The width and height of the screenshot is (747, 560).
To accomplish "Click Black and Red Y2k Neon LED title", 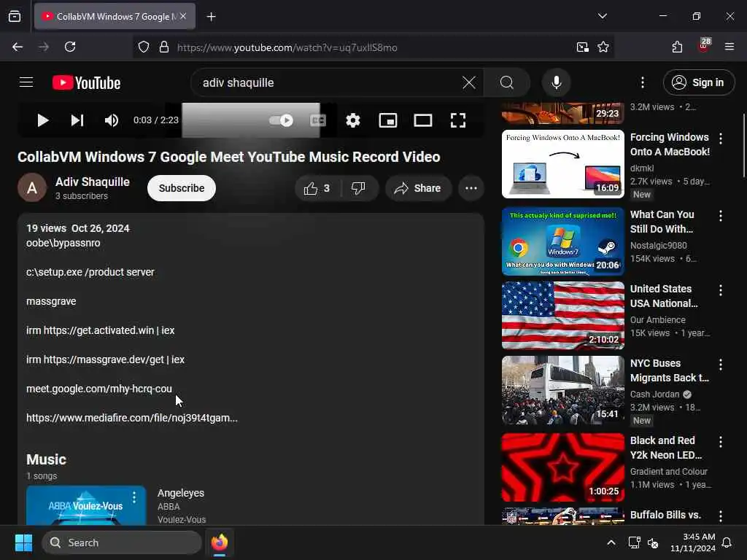I will pyautogui.click(x=666, y=448).
